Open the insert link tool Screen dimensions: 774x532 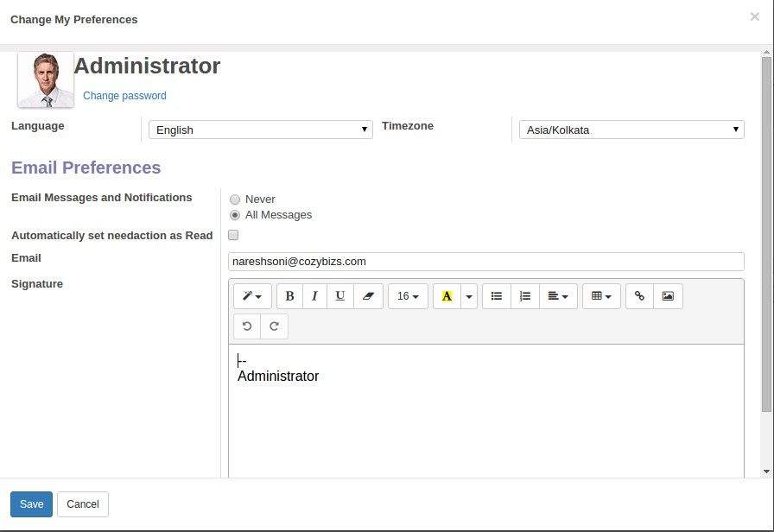click(639, 296)
